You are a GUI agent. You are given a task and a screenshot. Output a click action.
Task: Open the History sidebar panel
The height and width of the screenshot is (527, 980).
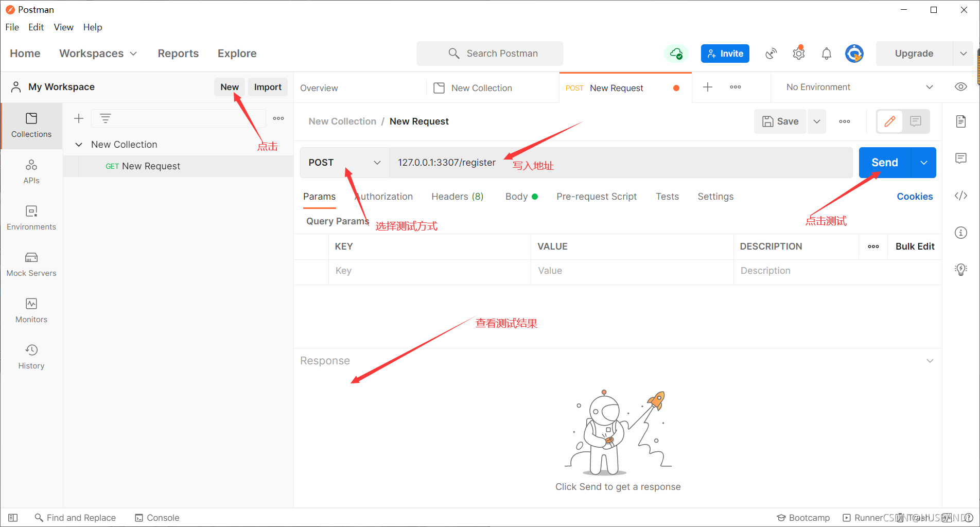31,357
